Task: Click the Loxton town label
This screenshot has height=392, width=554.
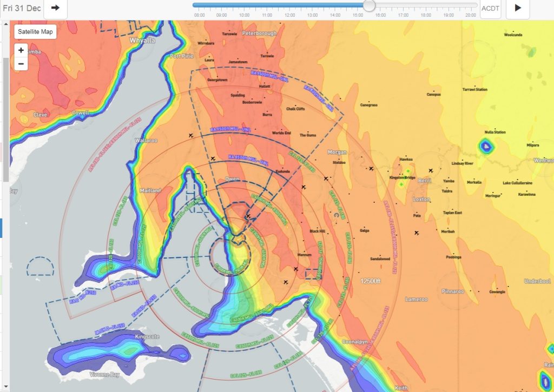Action: click(421, 199)
